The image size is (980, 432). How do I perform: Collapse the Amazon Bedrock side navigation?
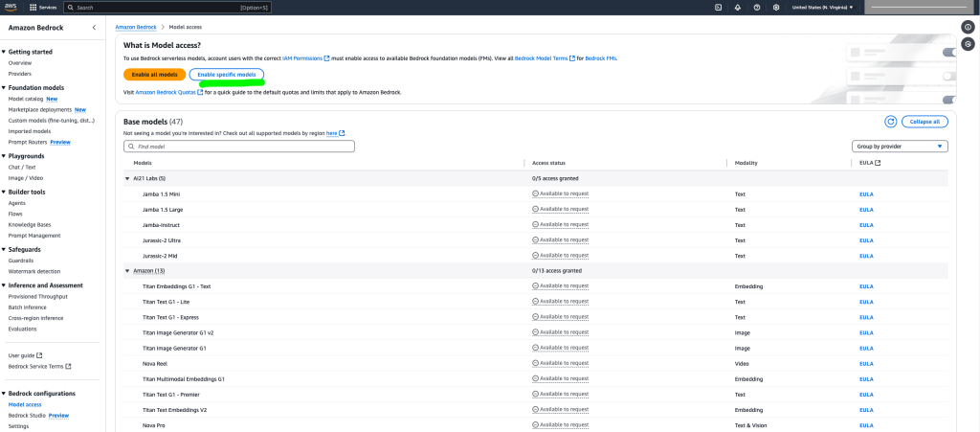pyautogui.click(x=93, y=27)
